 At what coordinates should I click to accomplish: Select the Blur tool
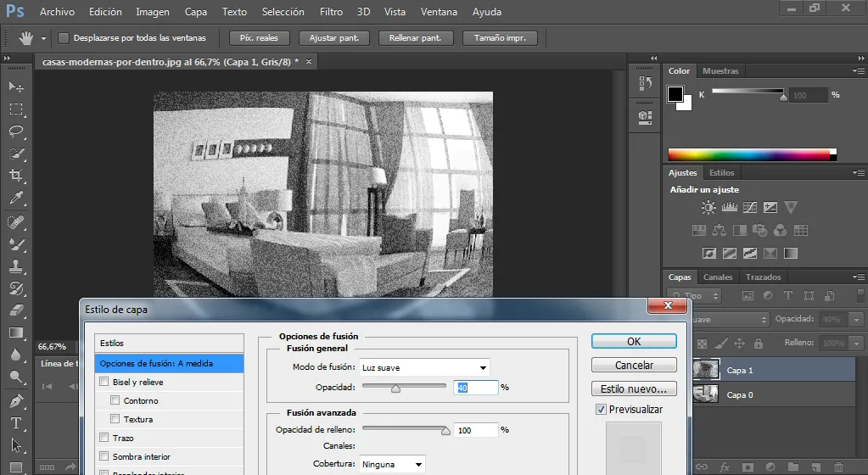point(16,355)
